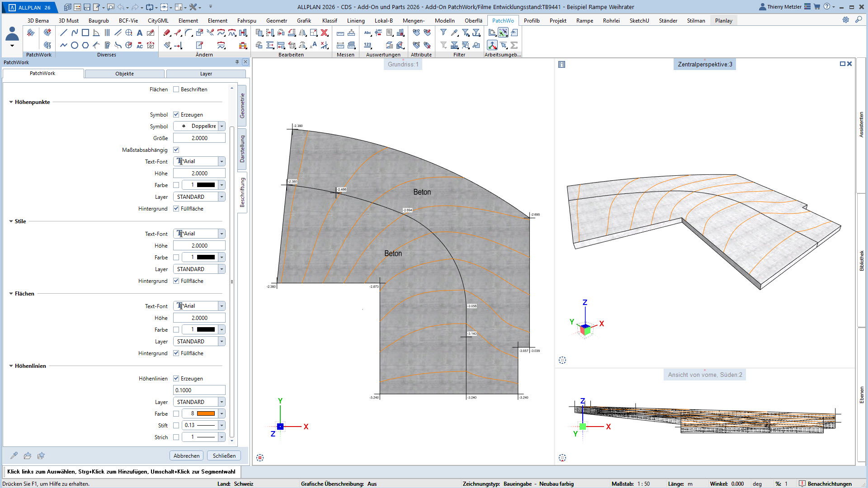The width and height of the screenshot is (868, 488).
Task: Open the Rampe ribbon tab
Action: (x=584, y=21)
